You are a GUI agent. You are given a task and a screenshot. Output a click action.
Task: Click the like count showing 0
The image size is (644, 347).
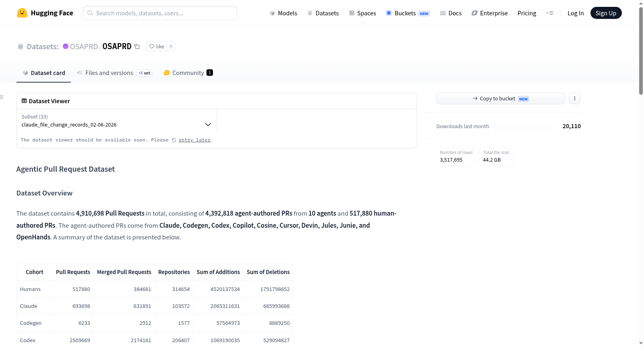tap(171, 46)
